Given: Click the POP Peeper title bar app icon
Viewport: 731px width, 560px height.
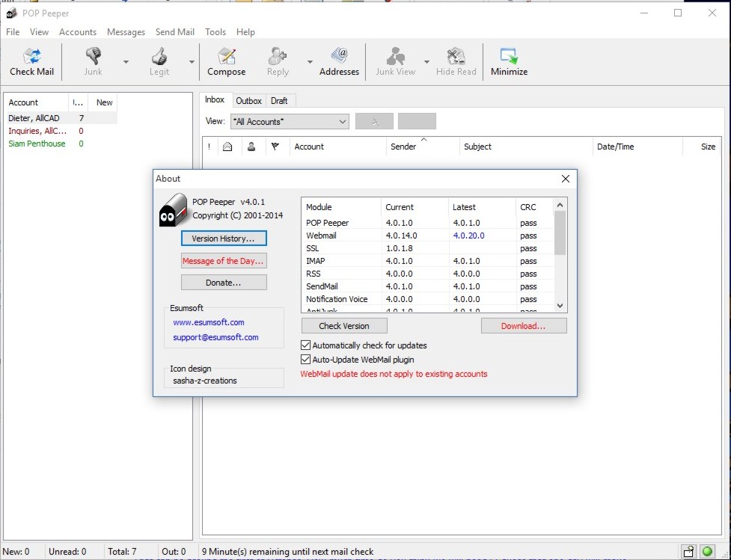Looking at the screenshot, I should pyautogui.click(x=12, y=13).
